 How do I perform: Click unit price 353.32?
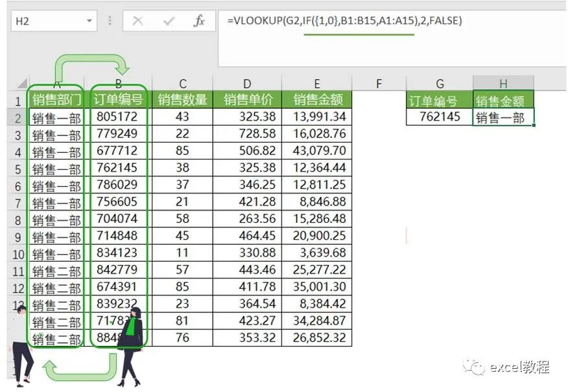tap(247, 338)
